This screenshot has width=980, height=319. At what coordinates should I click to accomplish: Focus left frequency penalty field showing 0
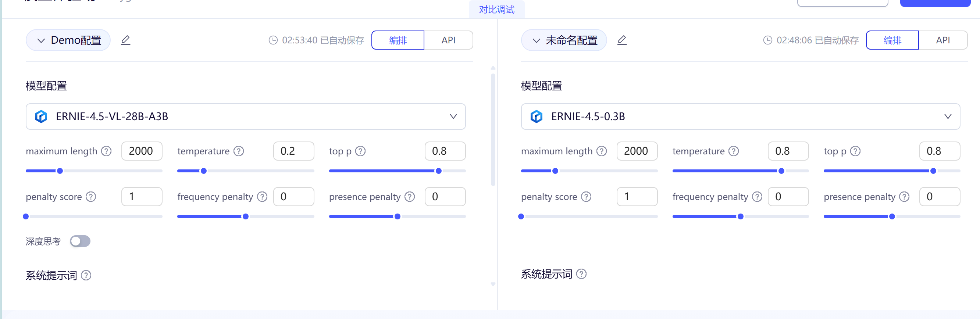294,197
